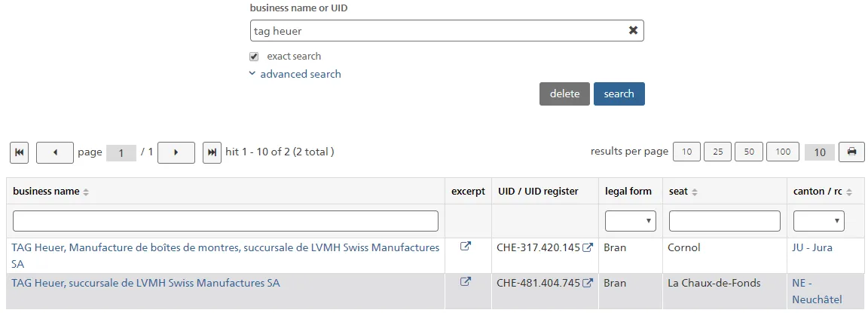Open the canton / rc filter dropdown
Image resolution: width=868 pixels, height=313 pixels.
[x=819, y=220]
